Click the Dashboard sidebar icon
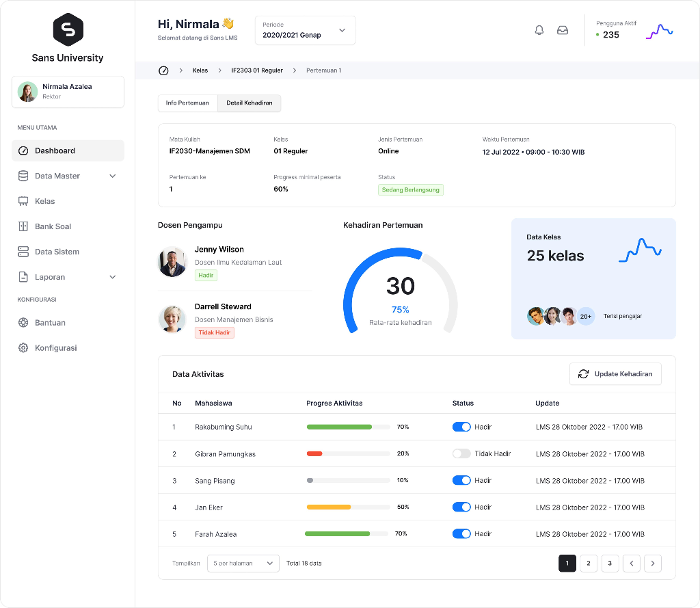This screenshot has height=608, width=700. 23,151
